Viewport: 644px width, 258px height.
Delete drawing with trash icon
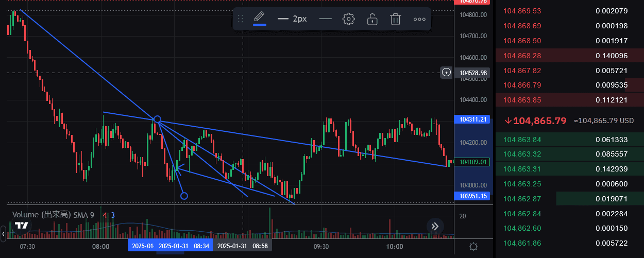(395, 19)
